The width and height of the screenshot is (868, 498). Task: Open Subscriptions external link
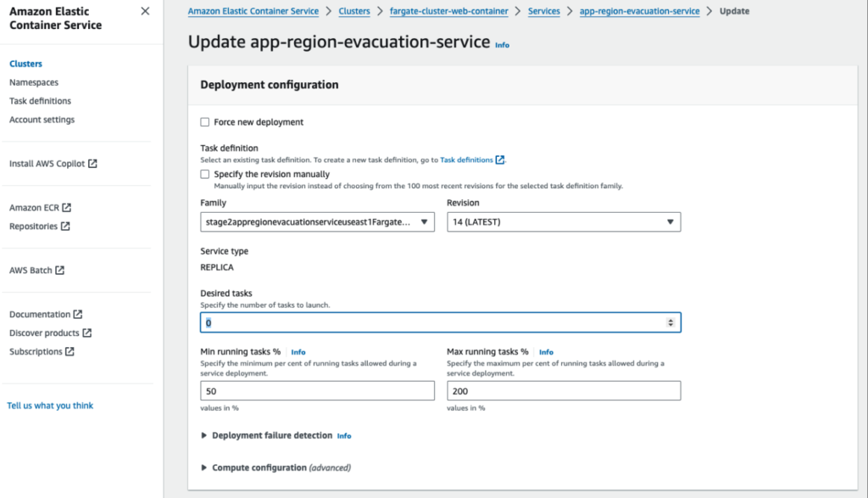click(42, 351)
